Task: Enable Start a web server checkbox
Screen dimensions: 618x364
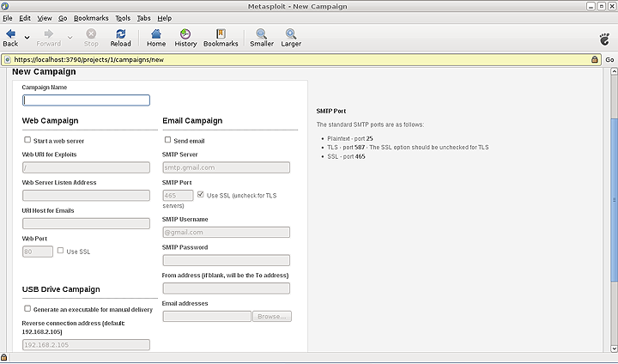Action: [27, 140]
